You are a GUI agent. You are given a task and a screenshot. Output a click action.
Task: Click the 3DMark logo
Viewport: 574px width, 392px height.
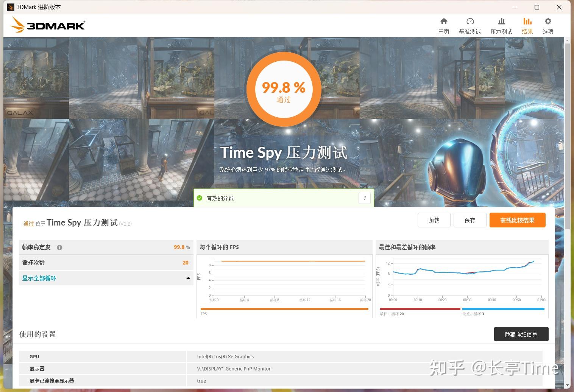(47, 25)
